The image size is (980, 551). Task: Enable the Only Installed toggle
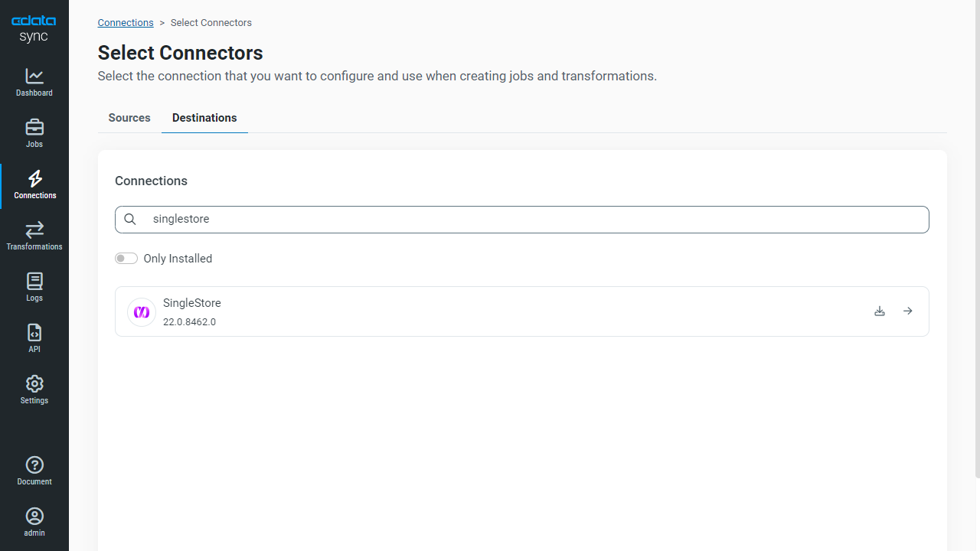click(x=126, y=259)
